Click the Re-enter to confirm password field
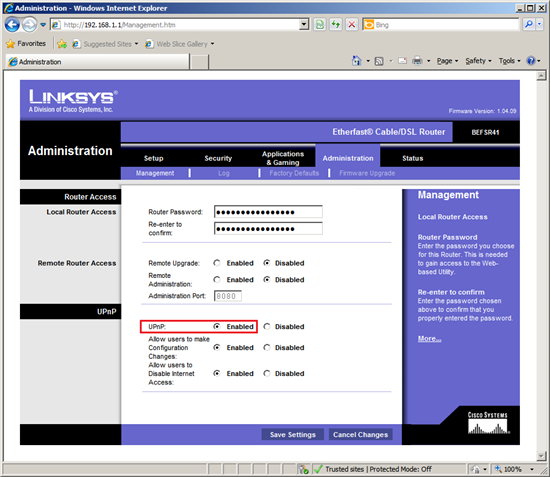The image size is (550, 477). click(x=268, y=229)
